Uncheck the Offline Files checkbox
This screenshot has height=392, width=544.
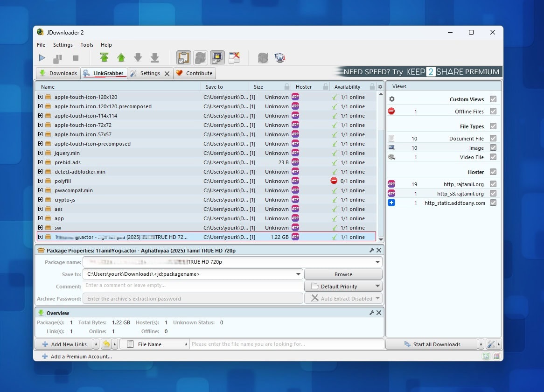click(x=493, y=112)
